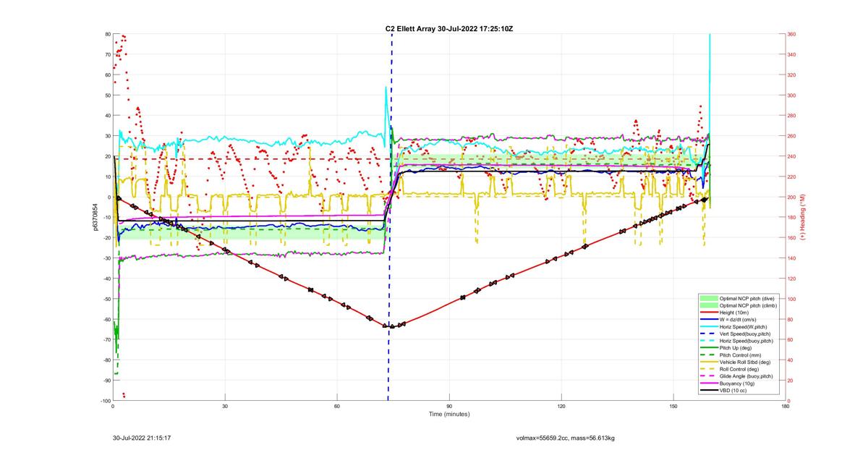Select legend entry "Buoyancy (10g)"
The height and width of the screenshot is (450, 868).
coord(736,383)
